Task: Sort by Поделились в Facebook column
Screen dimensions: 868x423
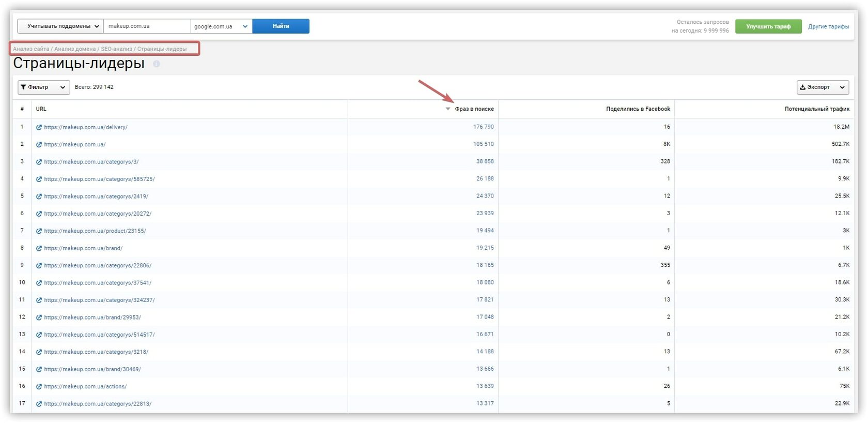Action: coord(638,109)
